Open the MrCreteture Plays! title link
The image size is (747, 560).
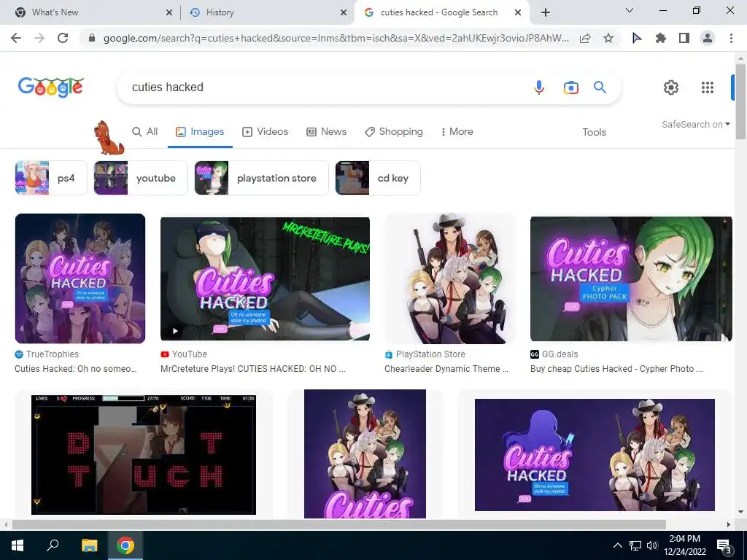coord(253,369)
